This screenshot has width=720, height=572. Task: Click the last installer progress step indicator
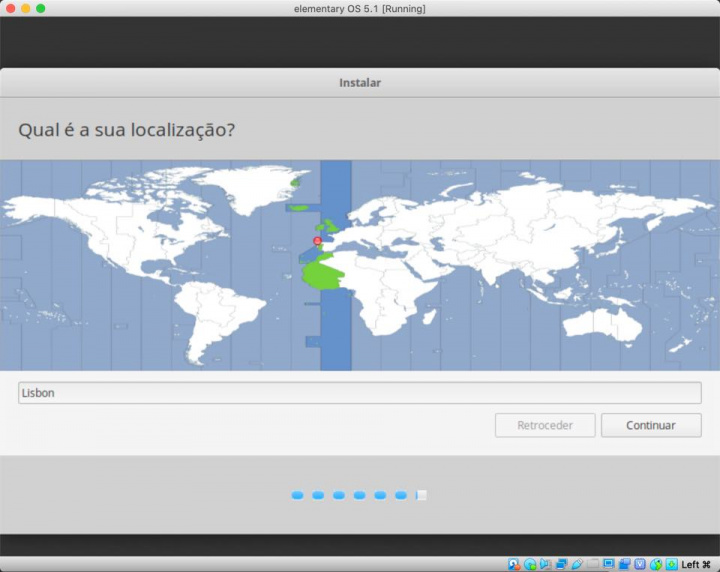point(422,495)
